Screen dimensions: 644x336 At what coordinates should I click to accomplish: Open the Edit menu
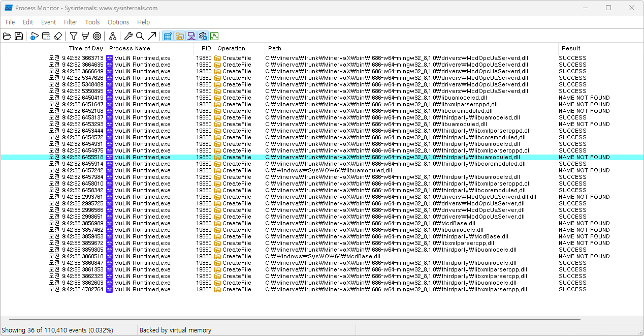(x=28, y=22)
